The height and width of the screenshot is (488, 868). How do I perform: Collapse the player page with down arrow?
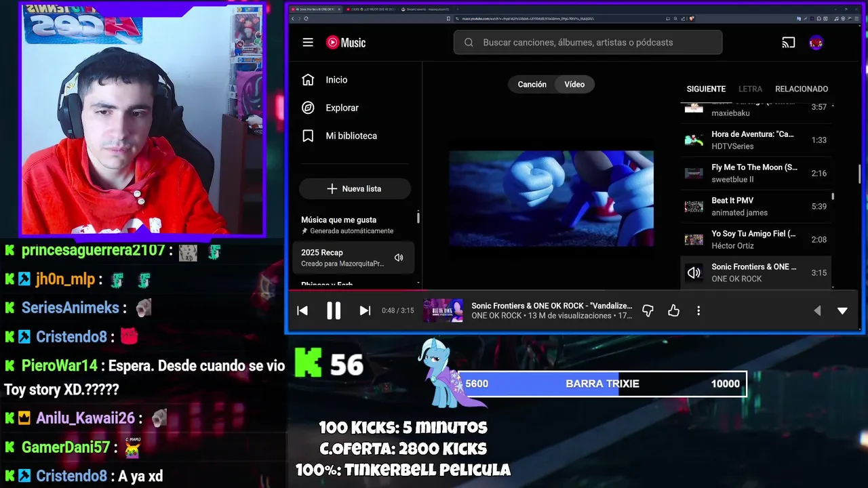842,310
